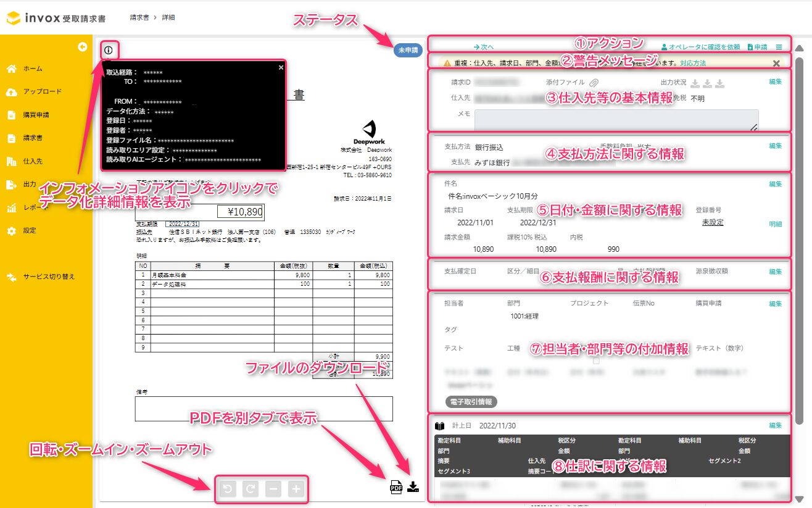Zoom out of the invoice preview

coord(273,489)
